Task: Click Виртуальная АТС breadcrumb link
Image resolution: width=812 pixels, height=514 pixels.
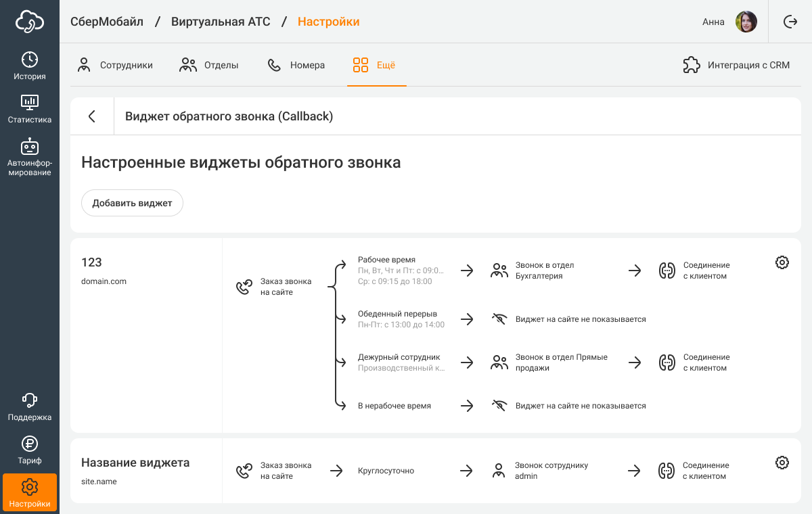Action: (x=221, y=22)
